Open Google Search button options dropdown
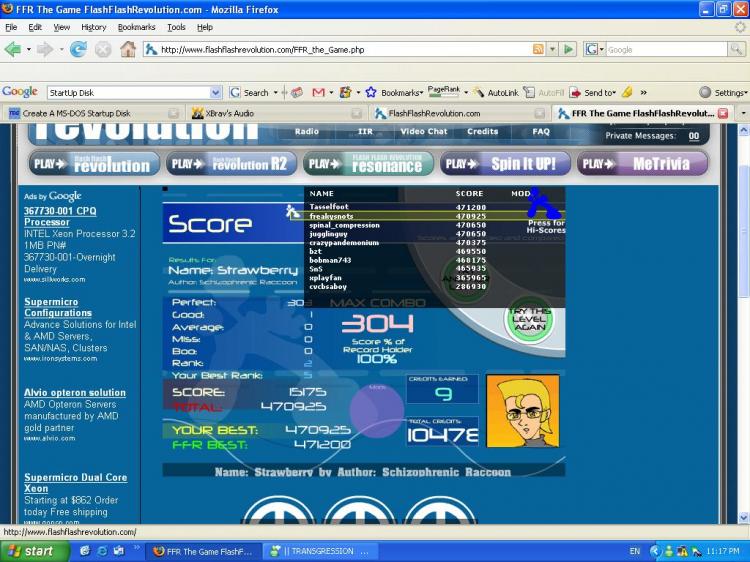 [x=276, y=92]
